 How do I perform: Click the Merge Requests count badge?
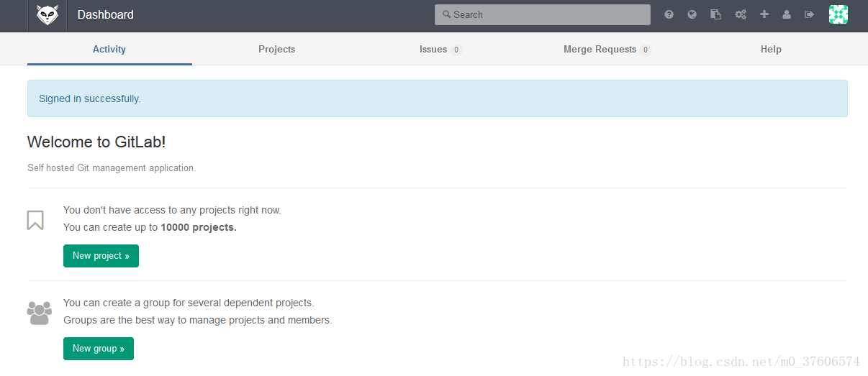tap(646, 50)
